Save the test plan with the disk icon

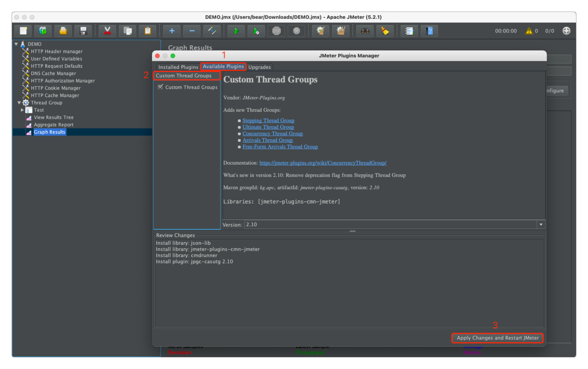pyautogui.click(x=83, y=31)
